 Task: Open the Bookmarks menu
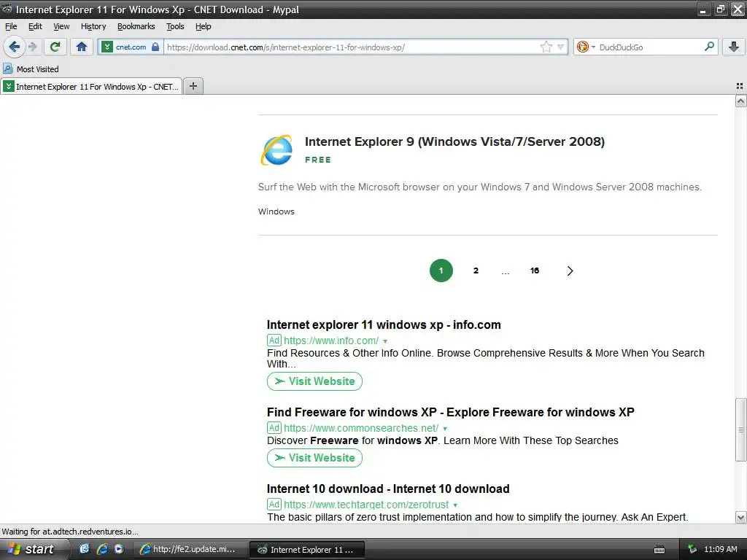click(136, 26)
